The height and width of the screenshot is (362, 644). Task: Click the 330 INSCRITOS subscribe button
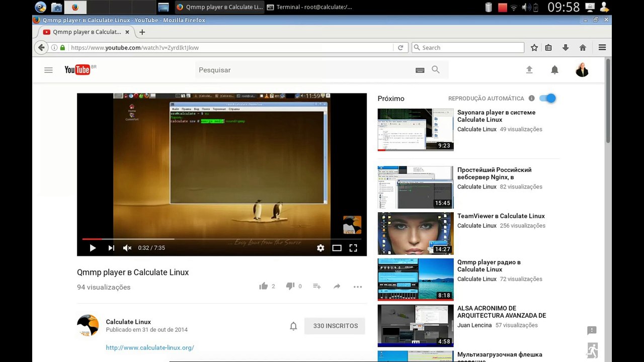[335, 326]
